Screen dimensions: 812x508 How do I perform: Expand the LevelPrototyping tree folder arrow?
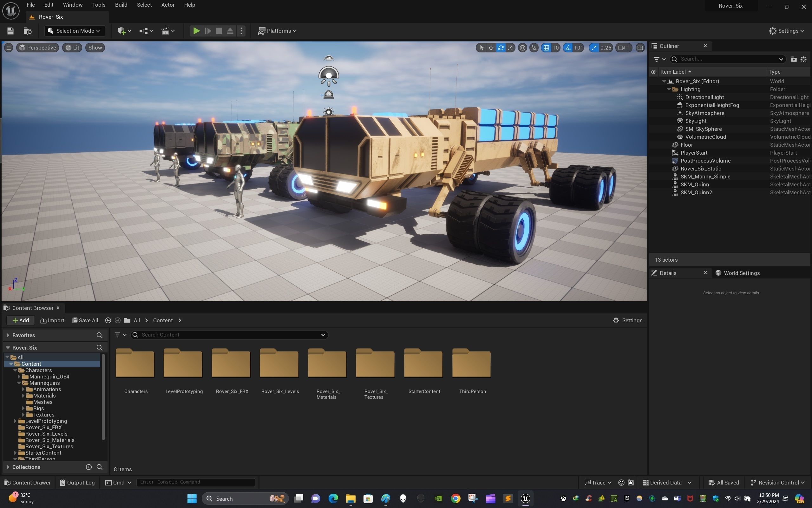pos(15,421)
